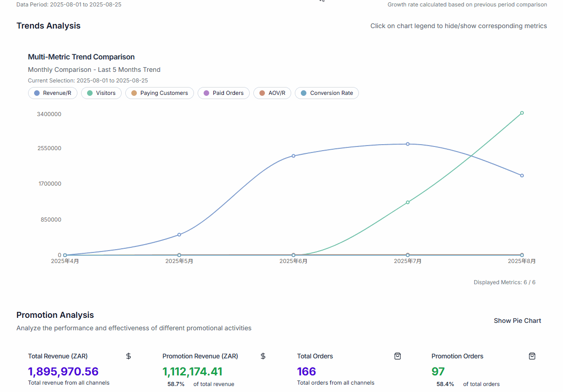Image resolution: width=563 pixels, height=392 pixels.
Task: Click the Show Pie Chart button
Action: [x=517, y=321]
